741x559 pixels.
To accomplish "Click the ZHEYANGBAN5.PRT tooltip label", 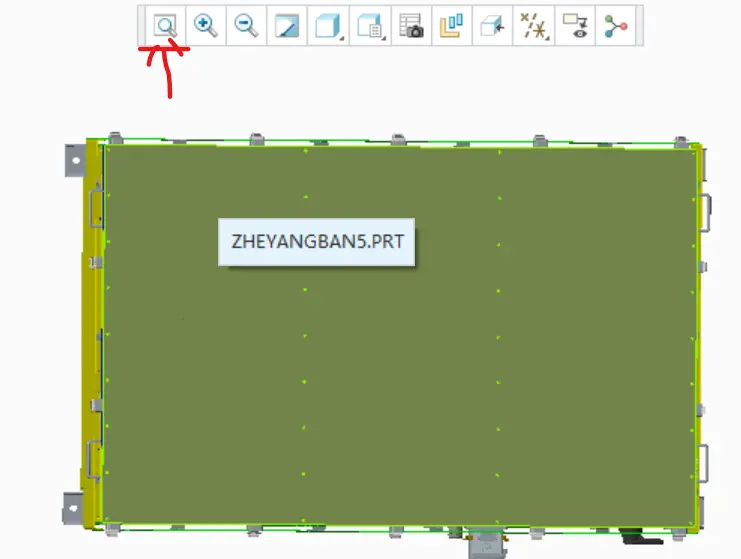I will point(317,241).
